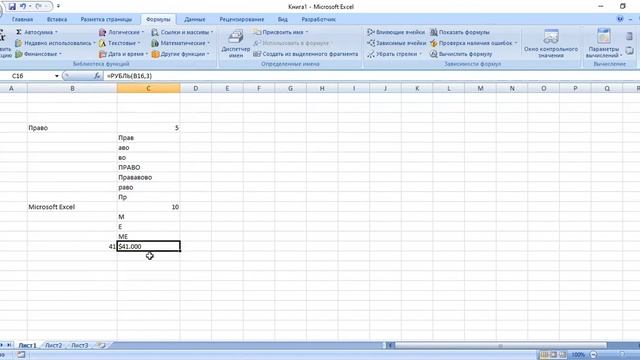
Task: Click the 100% zoom level
Action: (578, 355)
